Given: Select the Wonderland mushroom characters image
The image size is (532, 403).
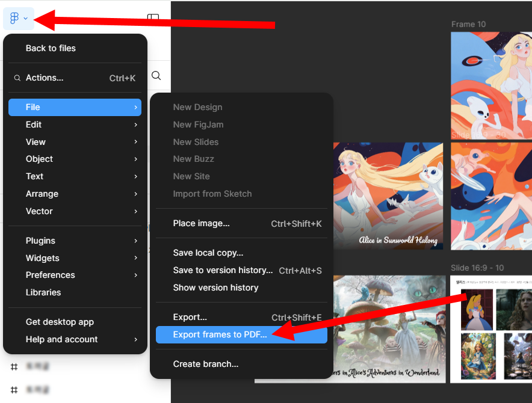Looking at the screenshot, I should [x=389, y=329].
